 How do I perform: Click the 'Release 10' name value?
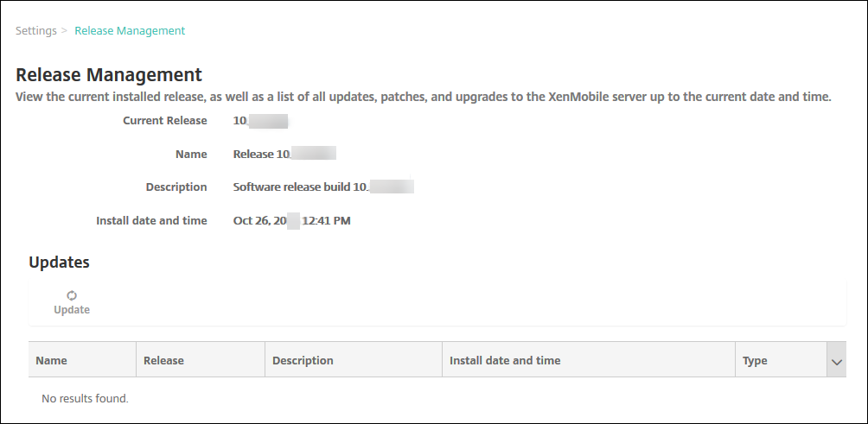pos(284,154)
